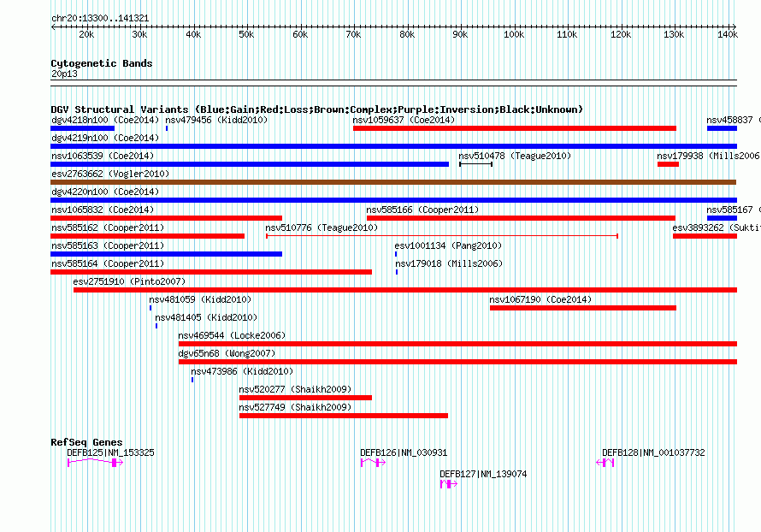Click the nsv585167 blue bar
This screenshot has height=532, width=761.
click(722, 218)
